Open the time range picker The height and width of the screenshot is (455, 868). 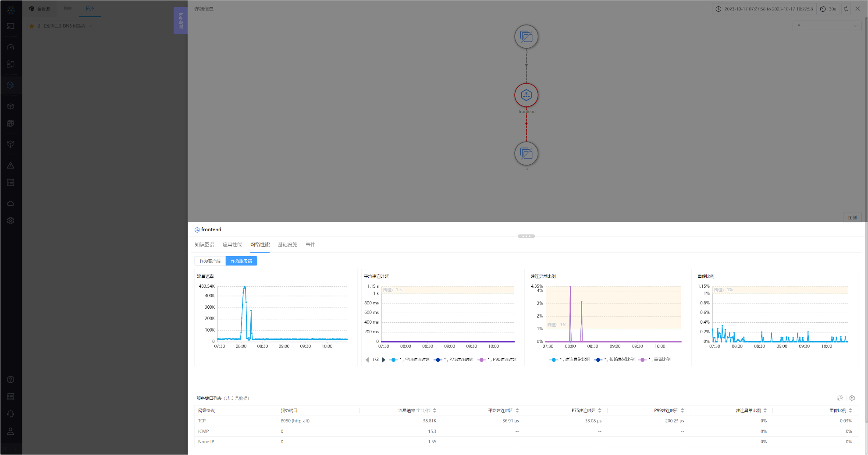click(764, 9)
